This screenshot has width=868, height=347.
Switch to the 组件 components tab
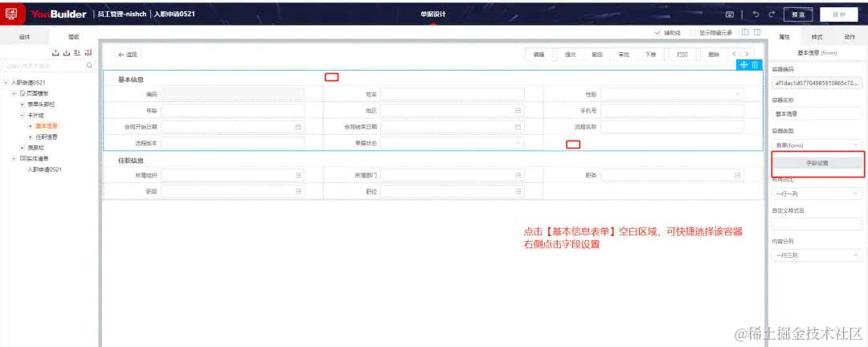(x=24, y=37)
